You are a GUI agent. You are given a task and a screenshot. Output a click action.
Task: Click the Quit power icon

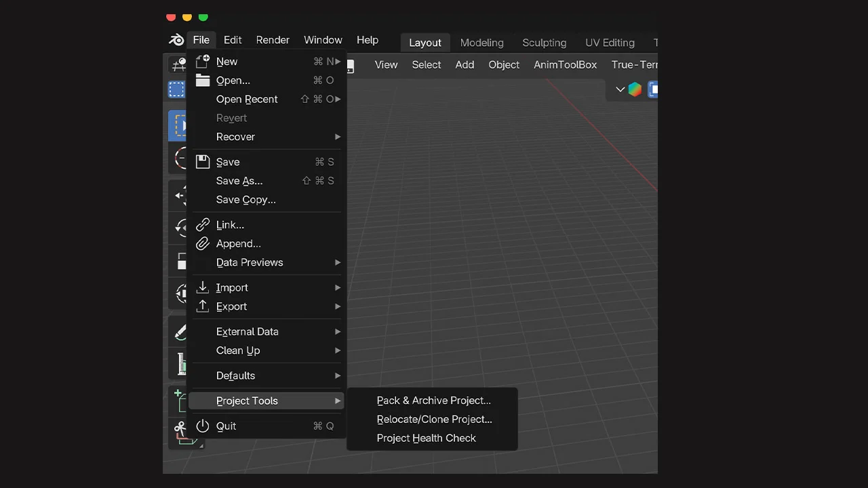point(202,426)
